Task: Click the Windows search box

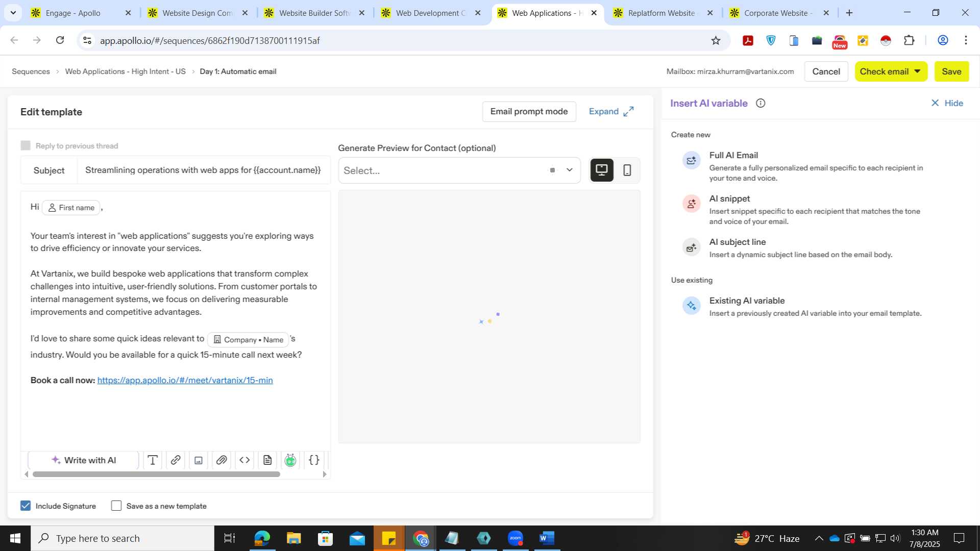Action: click(122, 538)
